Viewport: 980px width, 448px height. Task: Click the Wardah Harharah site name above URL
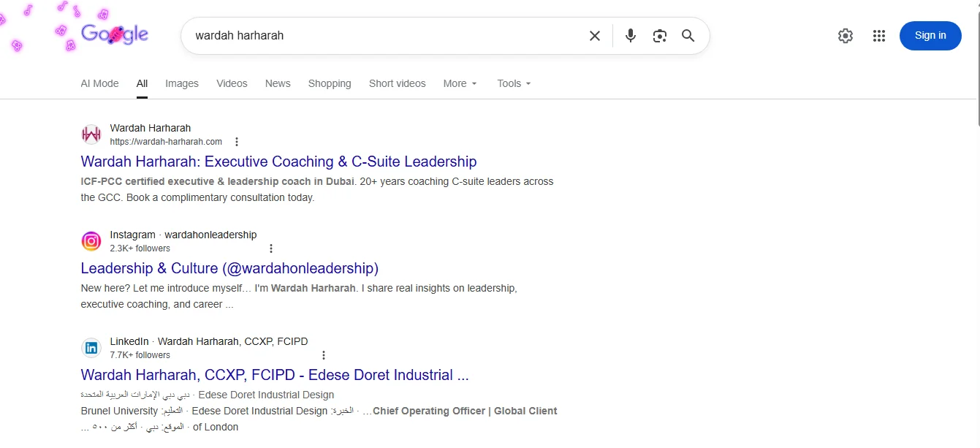[151, 128]
